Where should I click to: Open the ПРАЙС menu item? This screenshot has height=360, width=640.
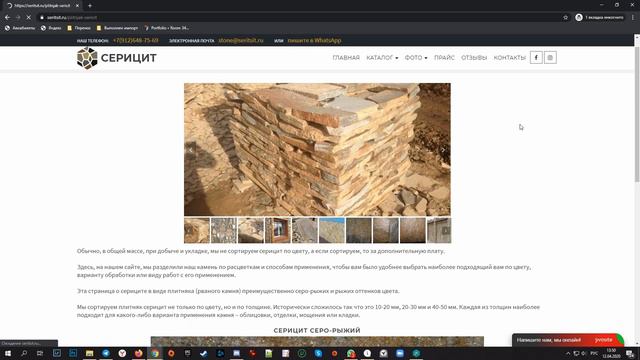pos(444,58)
